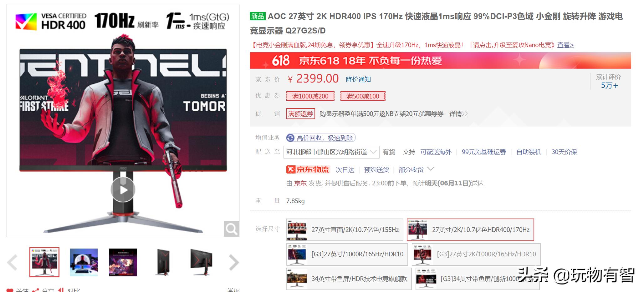The width and height of the screenshot is (644, 292).
Task: Select the 27英寸/2K/10.7亿色HDR400/170Hz option
Action: (470, 230)
